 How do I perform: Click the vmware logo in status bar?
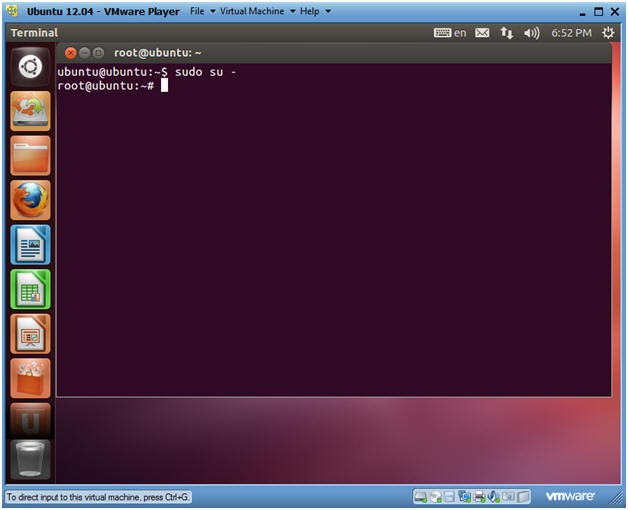pos(570,496)
